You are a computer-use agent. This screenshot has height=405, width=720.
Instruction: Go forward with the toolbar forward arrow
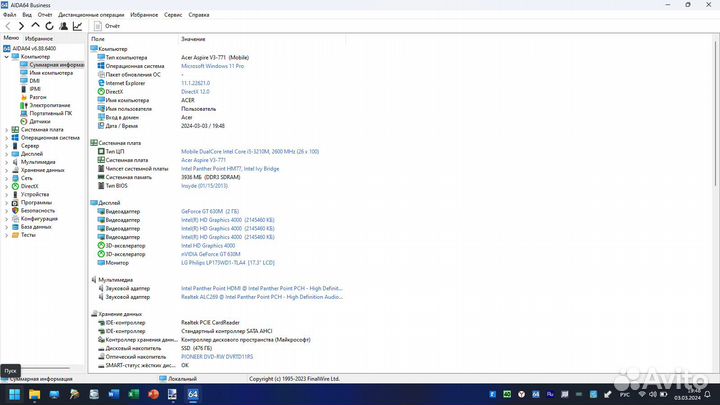(x=21, y=26)
